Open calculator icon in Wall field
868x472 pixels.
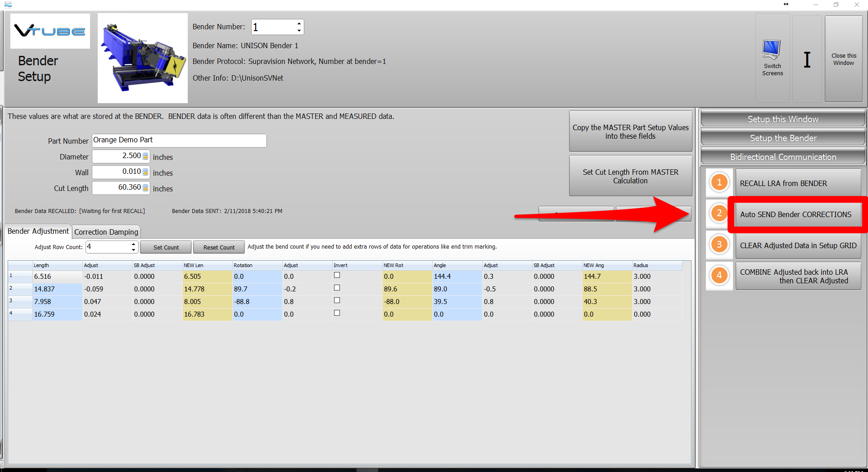coord(145,172)
